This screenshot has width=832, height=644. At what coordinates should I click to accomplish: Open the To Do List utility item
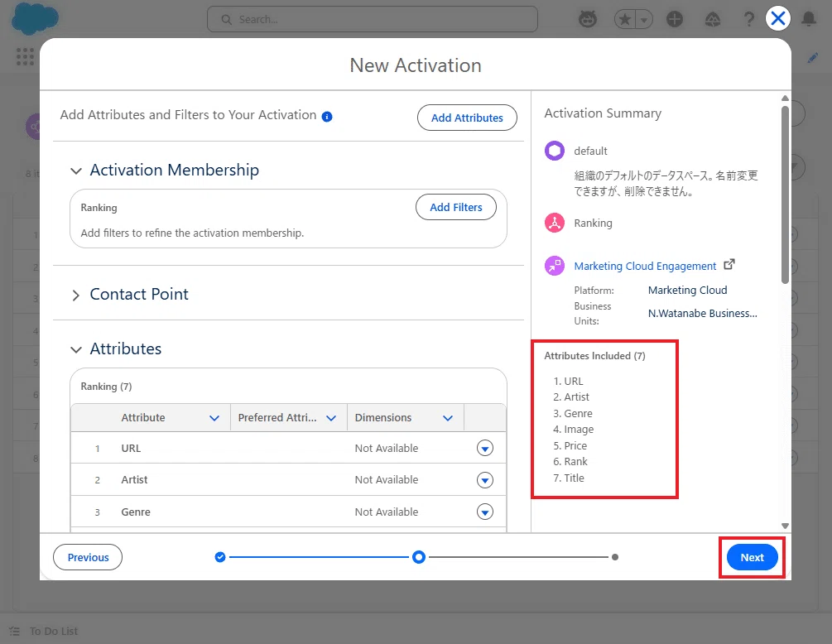pyautogui.click(x=44, y=632)
